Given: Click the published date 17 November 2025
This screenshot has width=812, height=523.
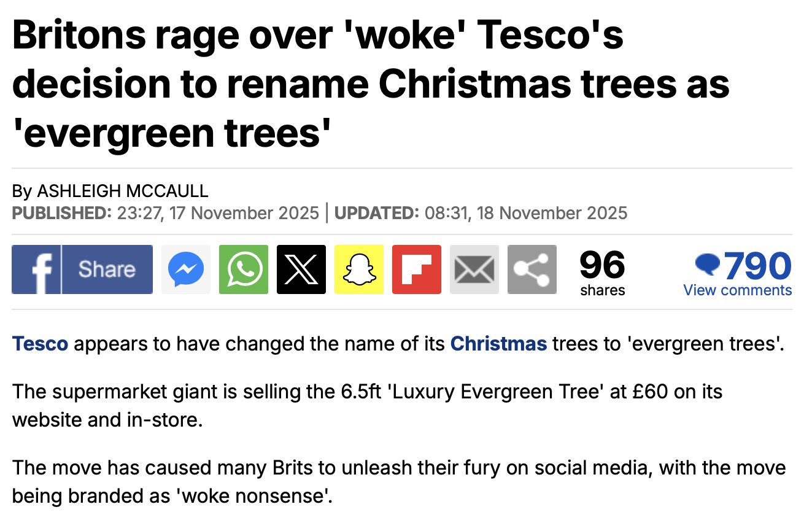Looking at the screenshot, I should coord(244,213).
